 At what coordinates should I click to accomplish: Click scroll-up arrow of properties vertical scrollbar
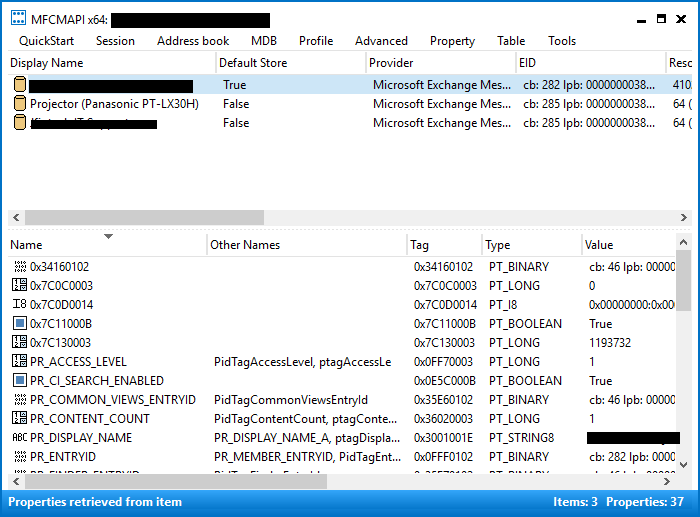(683, 242)
